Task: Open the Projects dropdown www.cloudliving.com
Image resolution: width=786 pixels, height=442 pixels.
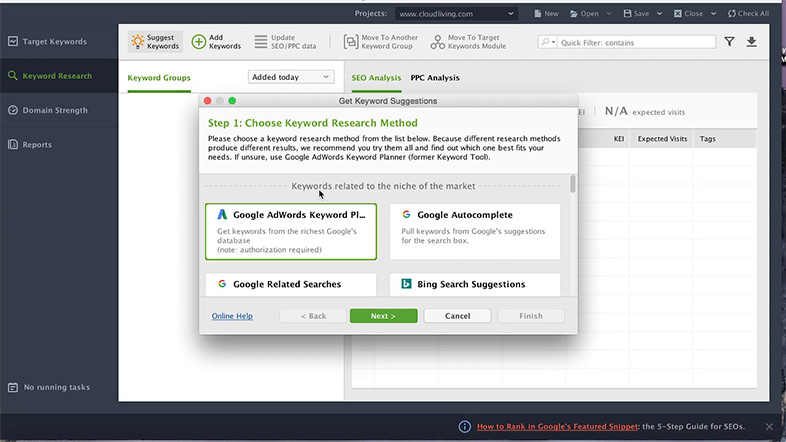Action: [456, 14]
